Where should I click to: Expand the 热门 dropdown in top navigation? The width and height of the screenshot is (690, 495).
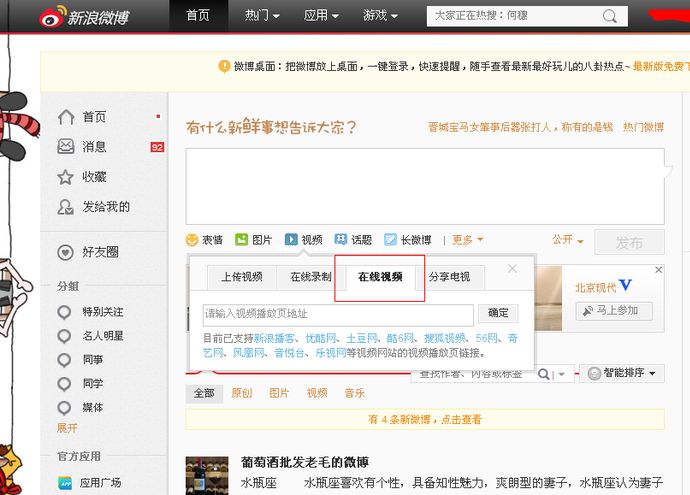(263, 16)
